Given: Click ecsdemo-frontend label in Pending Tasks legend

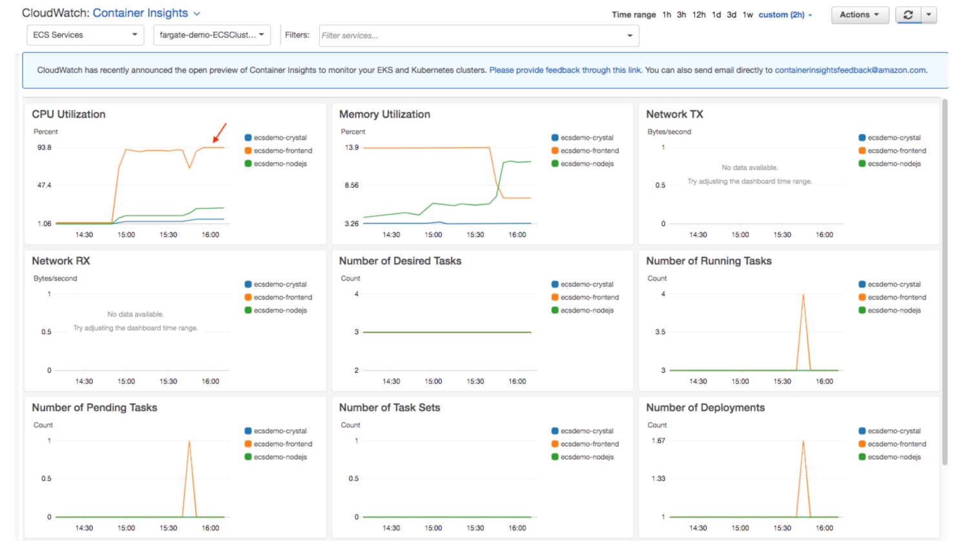Looking at the screenshot, I should (x=283, y=444).
